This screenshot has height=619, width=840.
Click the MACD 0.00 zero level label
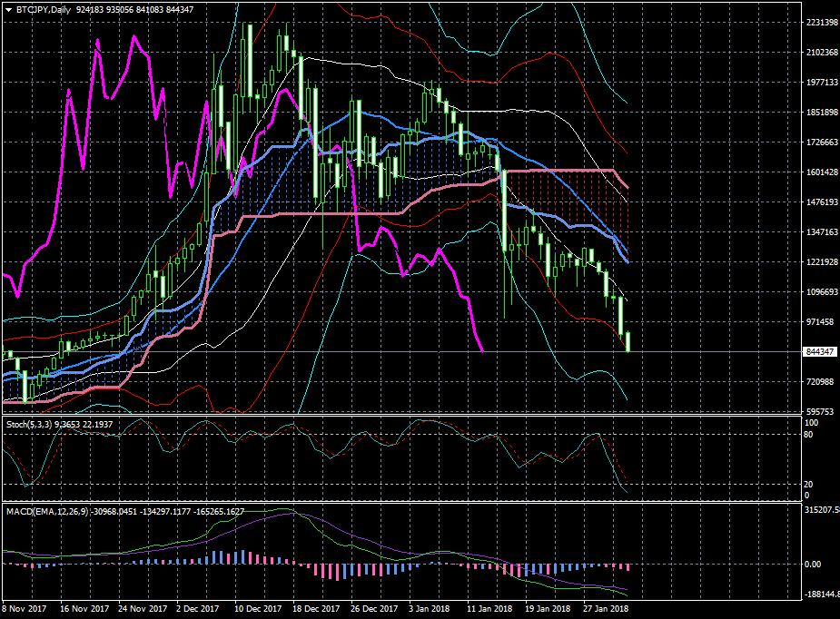pos(815,564)
